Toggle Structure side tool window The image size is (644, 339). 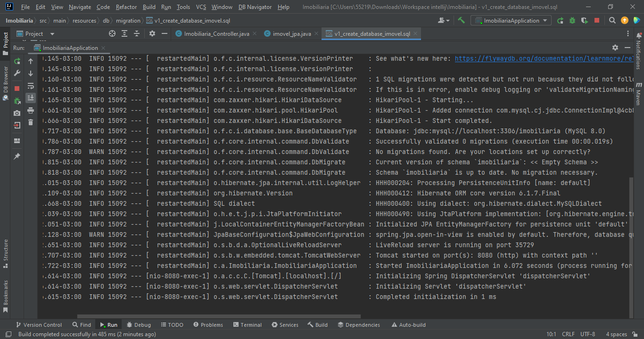(x=5, y=253)
